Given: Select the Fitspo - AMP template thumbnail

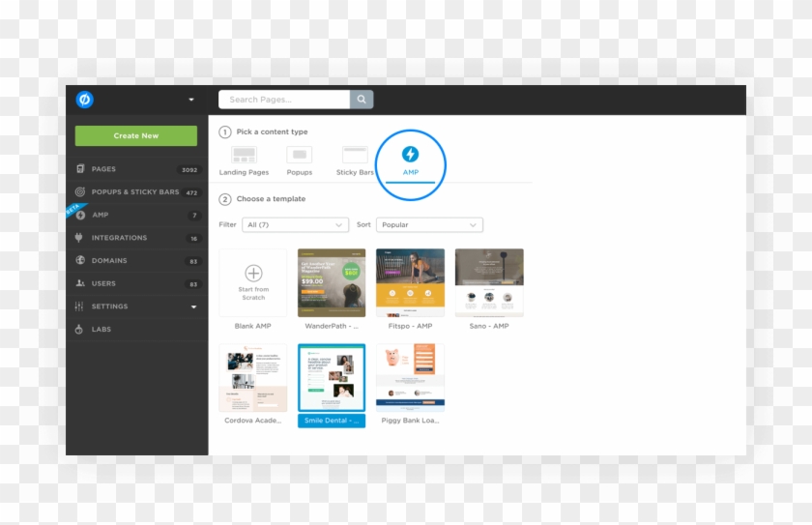Looking at the screenshot, I should point(410,282).
